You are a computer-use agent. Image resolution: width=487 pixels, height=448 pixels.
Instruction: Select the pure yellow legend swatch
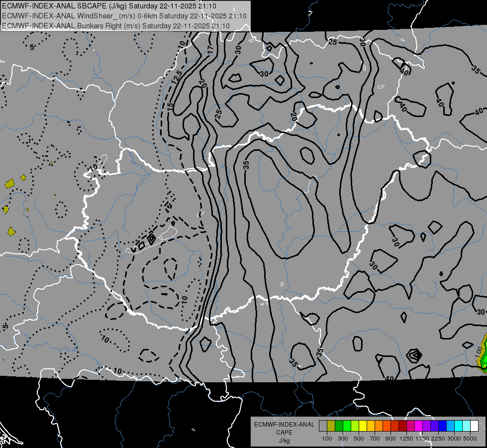(363, 426)
